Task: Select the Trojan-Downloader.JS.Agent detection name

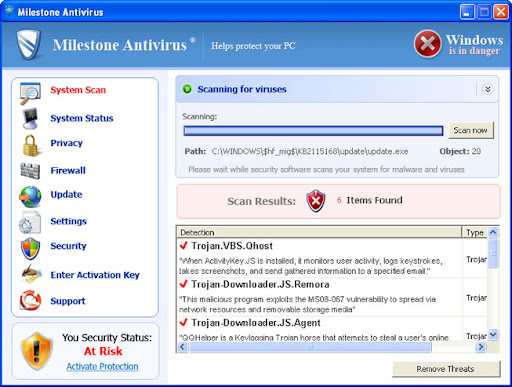Action: [256, 323]
